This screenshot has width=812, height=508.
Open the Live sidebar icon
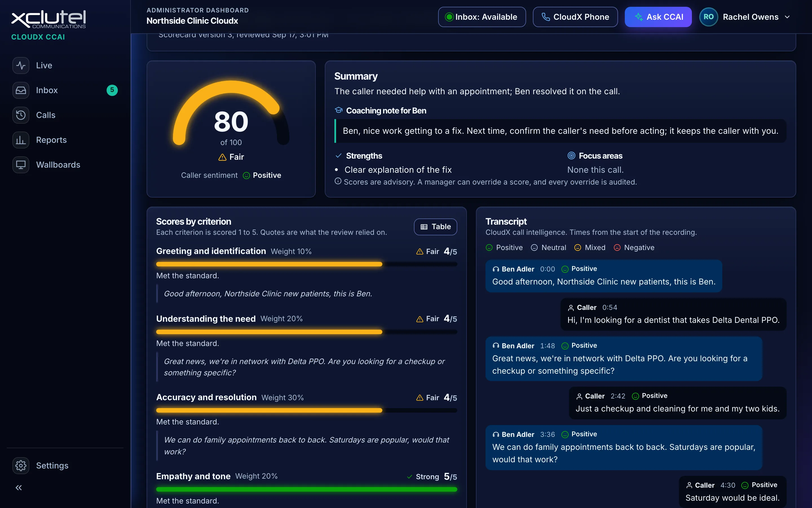pyautogui.click(x=21, y=65)
